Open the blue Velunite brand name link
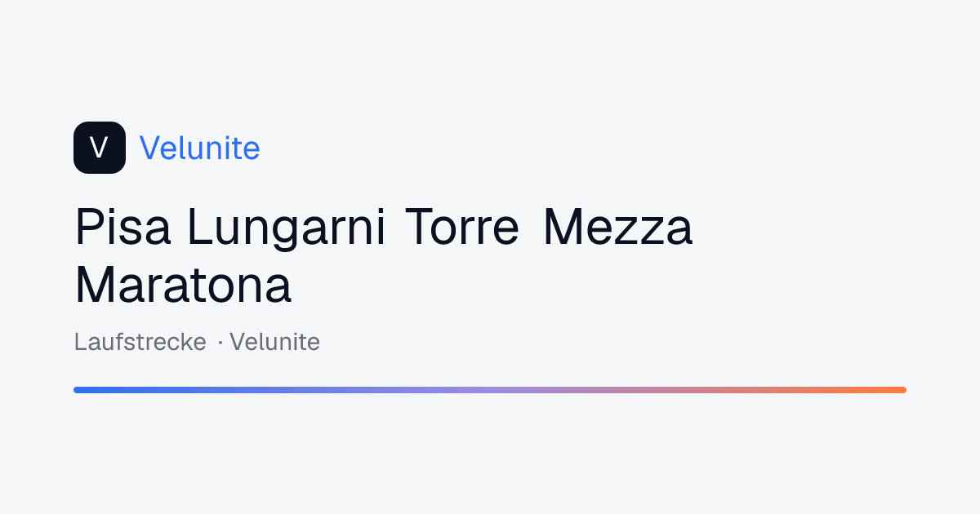Image resolution: width=980 pixels, height=514 pixels. tap(200, 148)
